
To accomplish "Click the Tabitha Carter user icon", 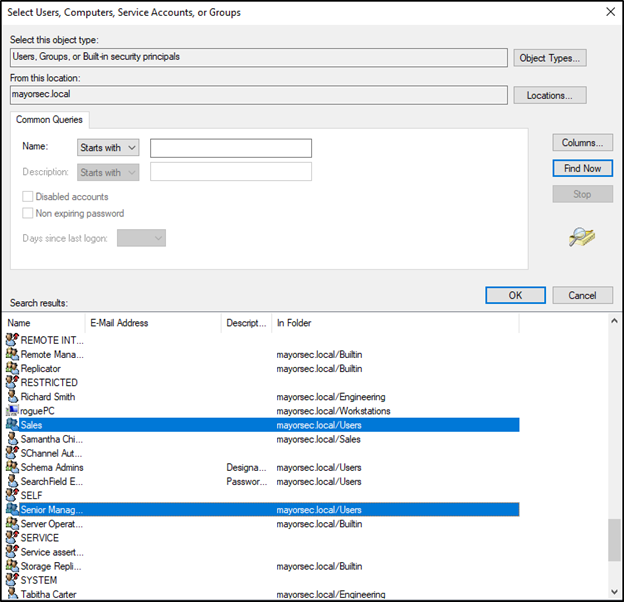I will (x=12, y=594).
